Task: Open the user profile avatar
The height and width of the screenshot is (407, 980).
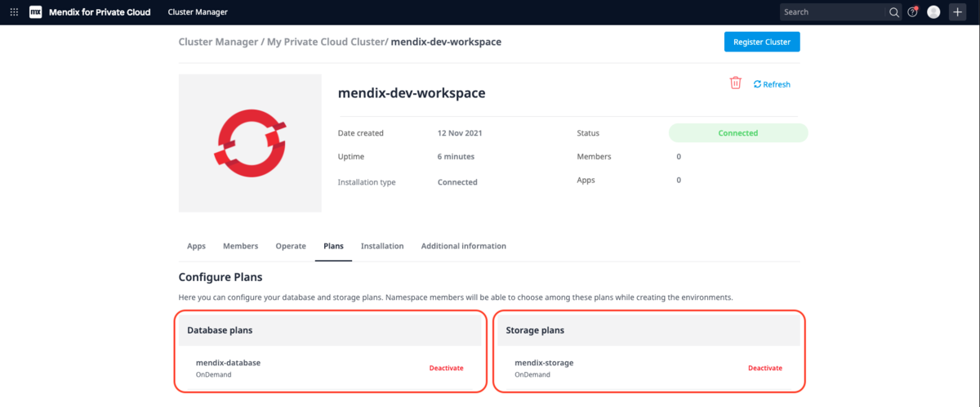Action: pos(934,12)
